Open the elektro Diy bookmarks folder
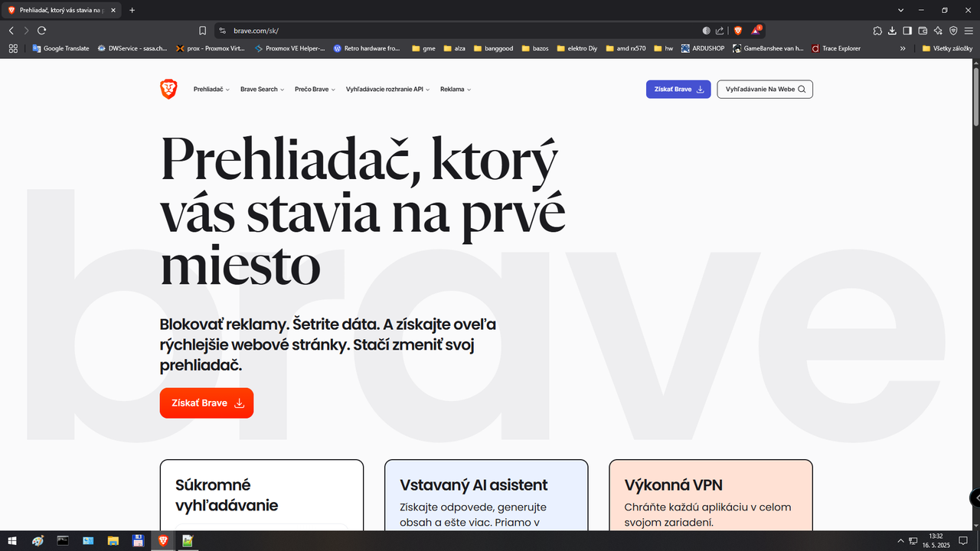 pyautogui.click(x=577, y=48)
